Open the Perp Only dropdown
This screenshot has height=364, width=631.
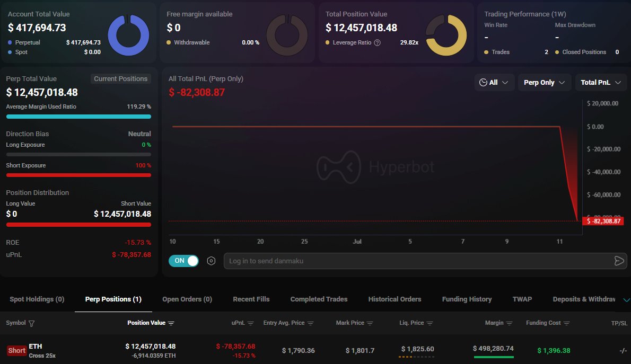click(544, 83)
